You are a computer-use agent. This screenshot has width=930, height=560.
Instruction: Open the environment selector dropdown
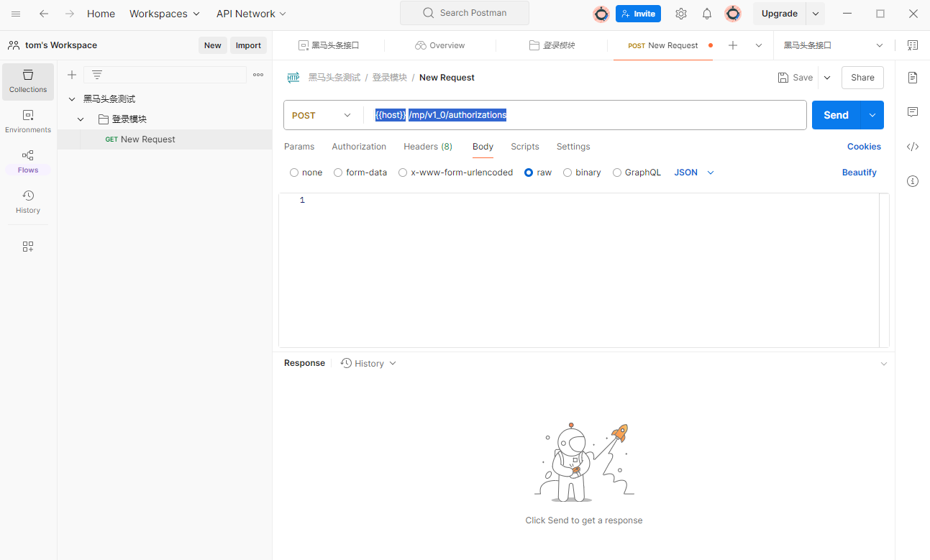pos(834,45)
